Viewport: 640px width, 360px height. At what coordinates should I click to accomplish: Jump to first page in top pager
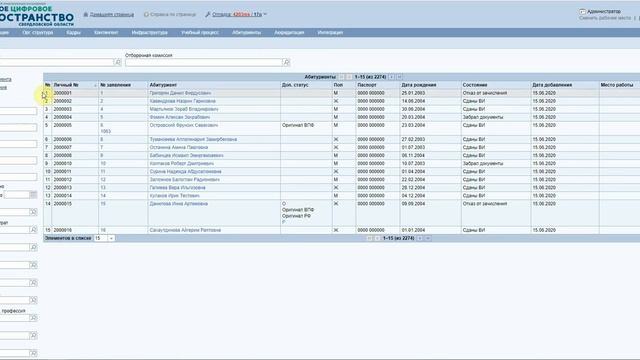click(x=341, y=77)
